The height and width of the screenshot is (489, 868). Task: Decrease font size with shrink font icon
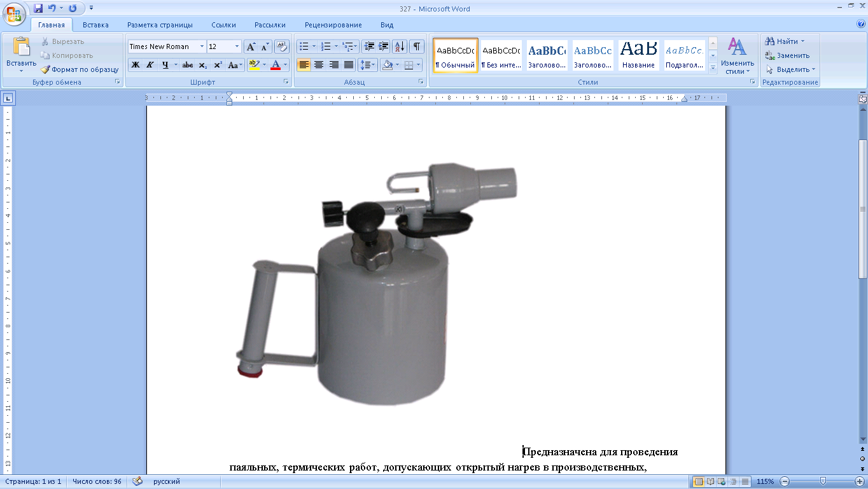tap(265, 46)
